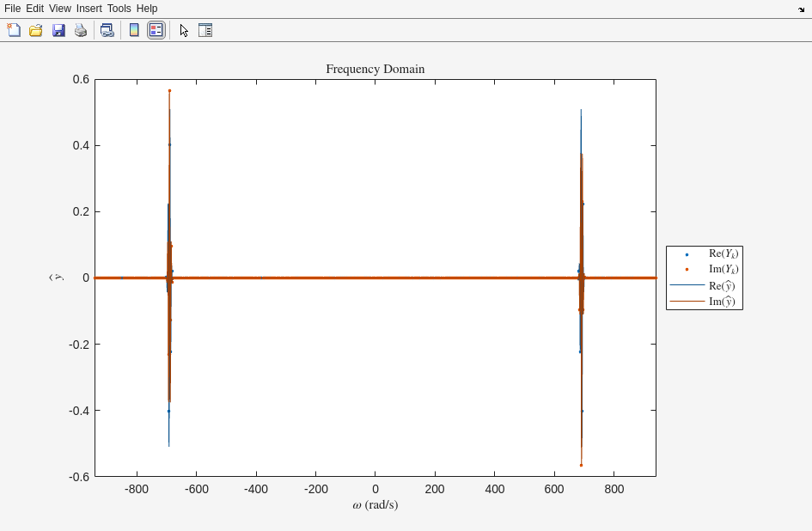Enable the Edit Plot arrow tool
The image size is (812, 531).
point(184,30)
